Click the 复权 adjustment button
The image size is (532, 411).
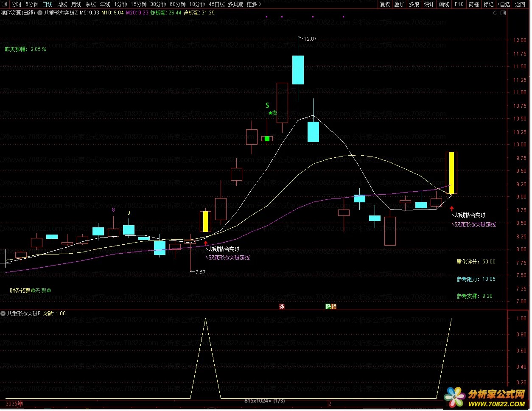click(x=385, y=4)
